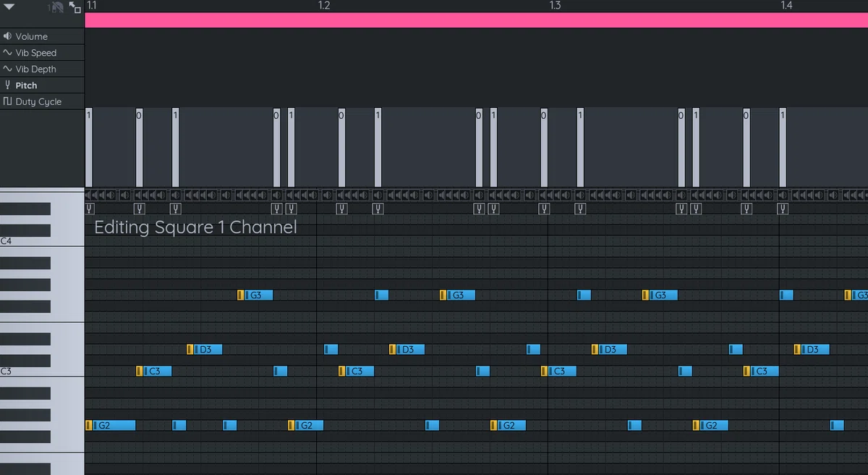Select the labeled D3 note in bar 1.2

point(407,349)
